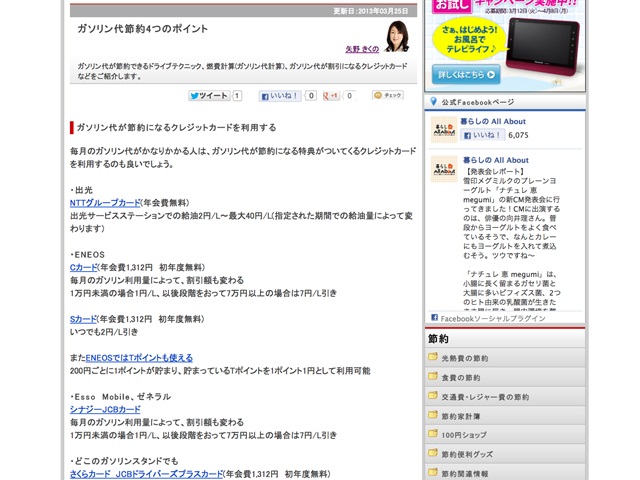Open the シナジーJCBカード link
Image resolution: width=640 pixels, height=480 pixels.
coord(105,410)
